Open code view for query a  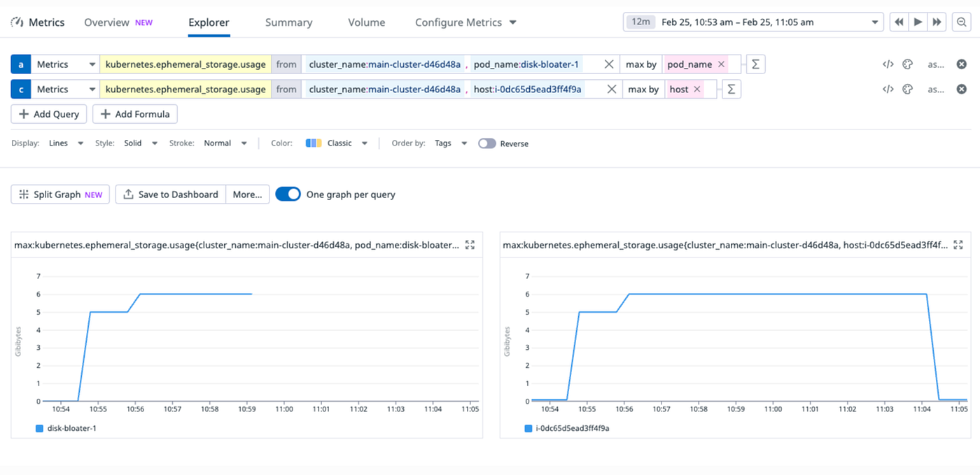pos(888,64)
